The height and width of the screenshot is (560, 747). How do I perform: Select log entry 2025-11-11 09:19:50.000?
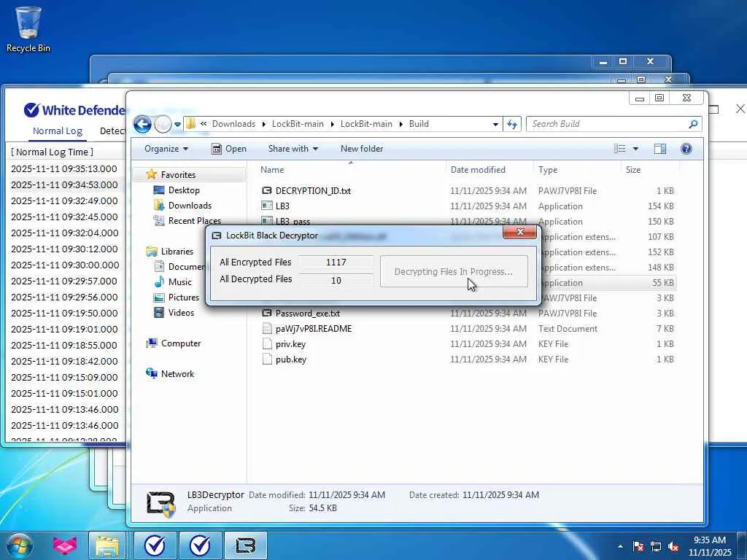pos(64,313)
